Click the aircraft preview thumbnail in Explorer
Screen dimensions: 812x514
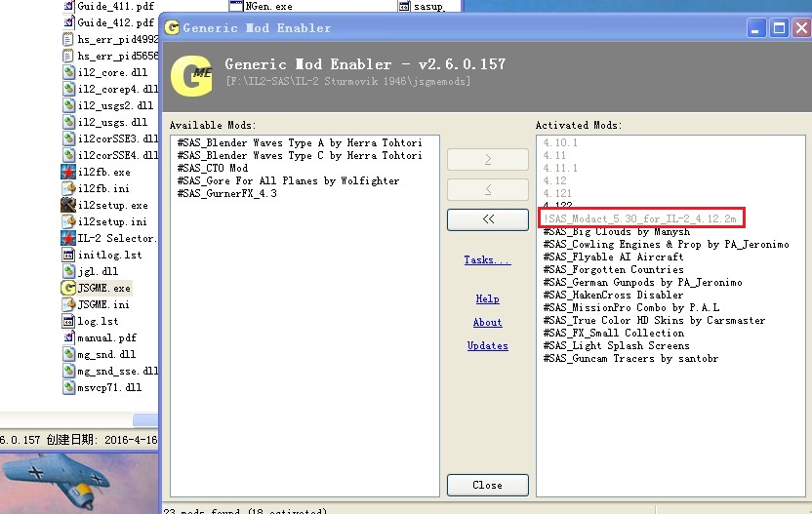click(79, 484)
